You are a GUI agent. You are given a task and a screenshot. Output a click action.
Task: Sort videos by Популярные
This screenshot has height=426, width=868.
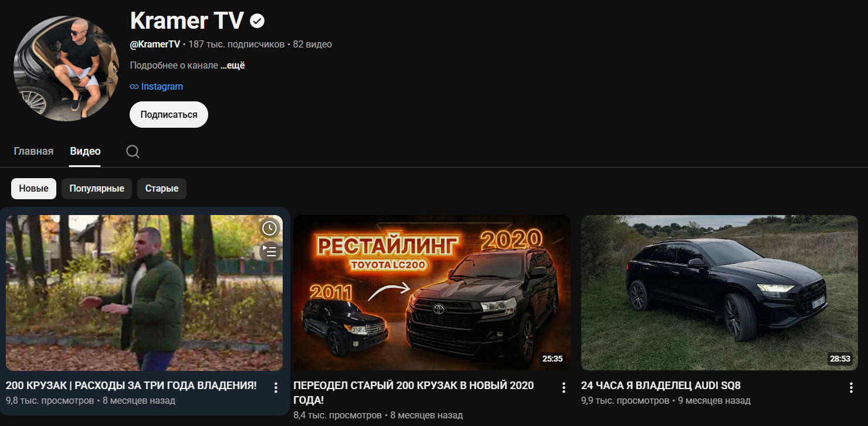pos(97,189)
